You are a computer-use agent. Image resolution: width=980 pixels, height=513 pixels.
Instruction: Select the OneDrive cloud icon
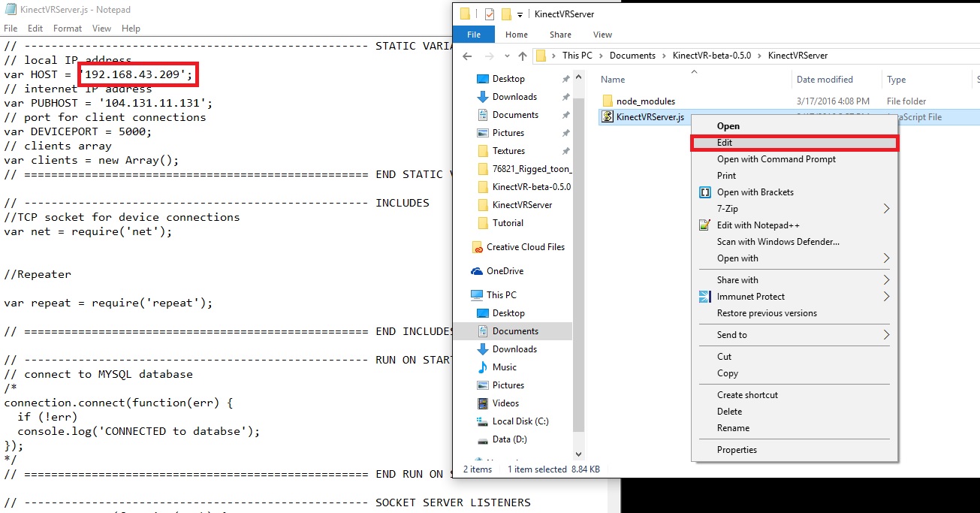[477, 271]
